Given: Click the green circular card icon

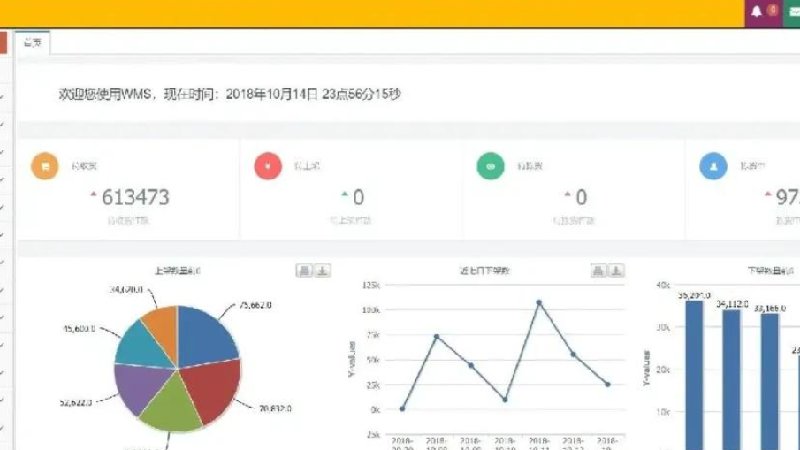Looking at the screenshot, I should tap(490, 166).
